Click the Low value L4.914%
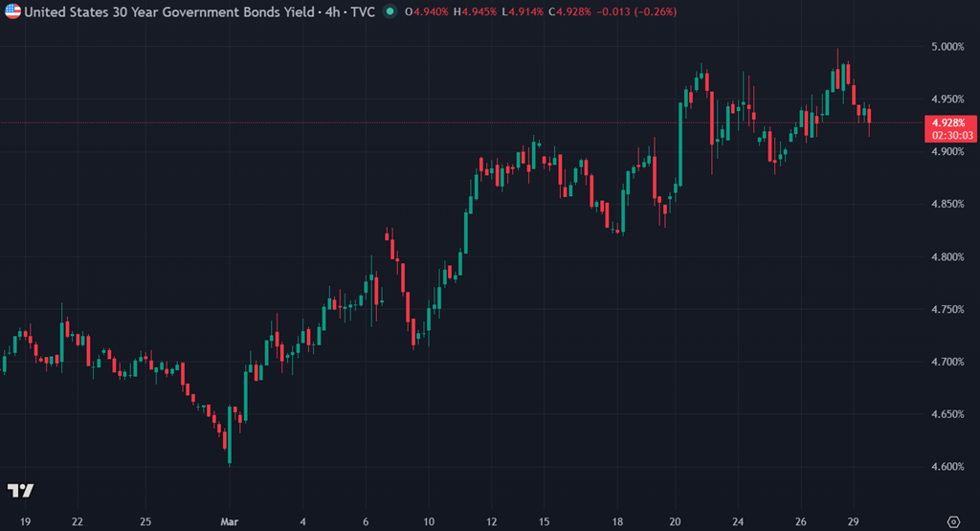Viewport: 980px width, 531px height. [524, 12]
